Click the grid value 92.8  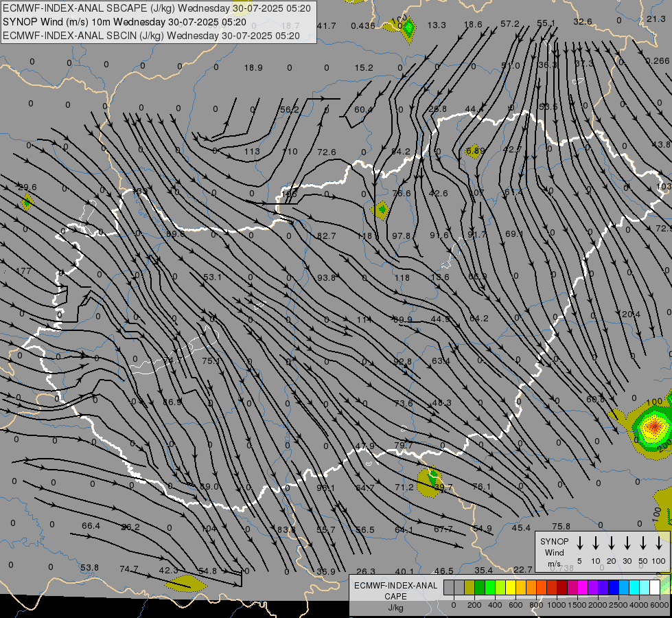403,361
